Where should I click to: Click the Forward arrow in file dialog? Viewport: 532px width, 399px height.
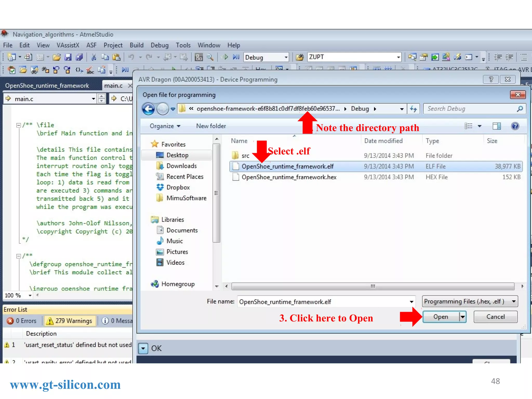pos(163,109)
